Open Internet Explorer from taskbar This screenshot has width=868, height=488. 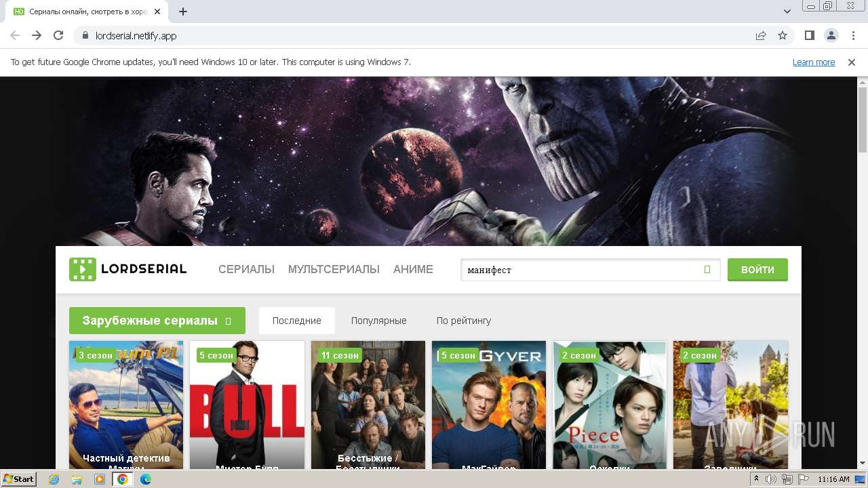coord(54,479)
